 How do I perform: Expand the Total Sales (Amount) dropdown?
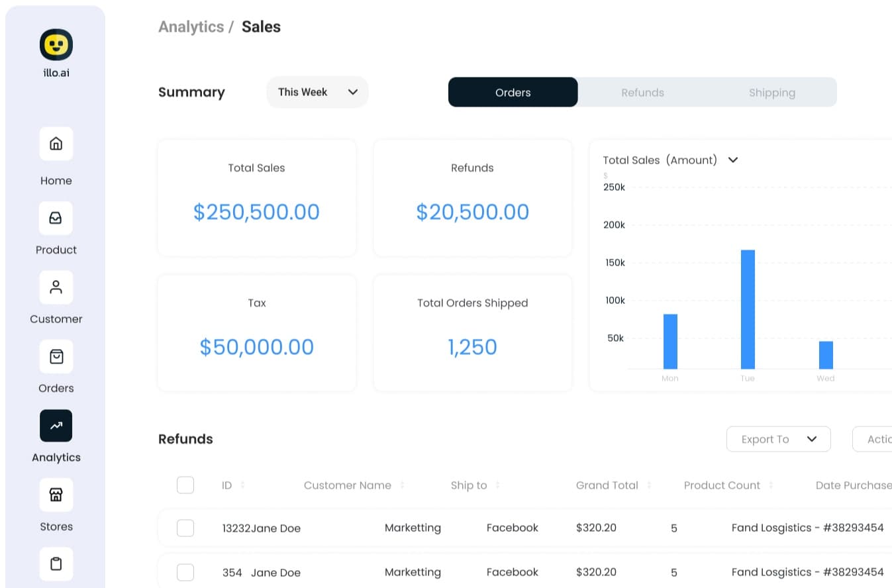pos(732,160)
